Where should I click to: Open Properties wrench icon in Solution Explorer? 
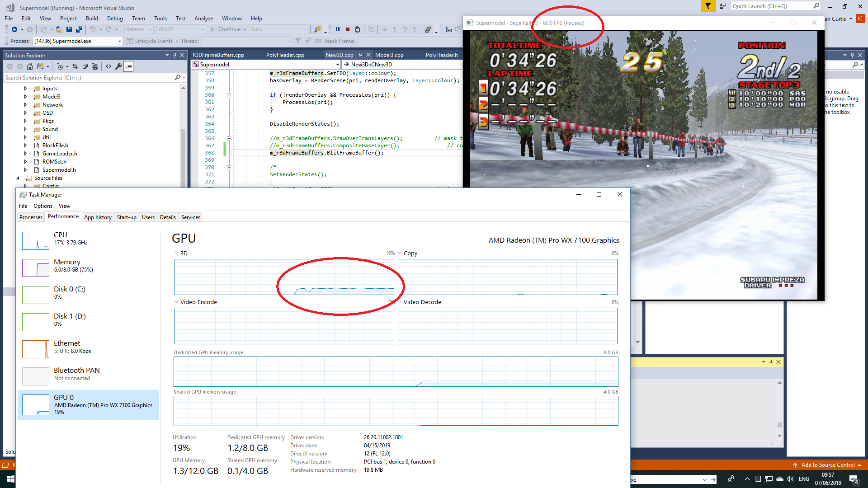click(118, 66)
